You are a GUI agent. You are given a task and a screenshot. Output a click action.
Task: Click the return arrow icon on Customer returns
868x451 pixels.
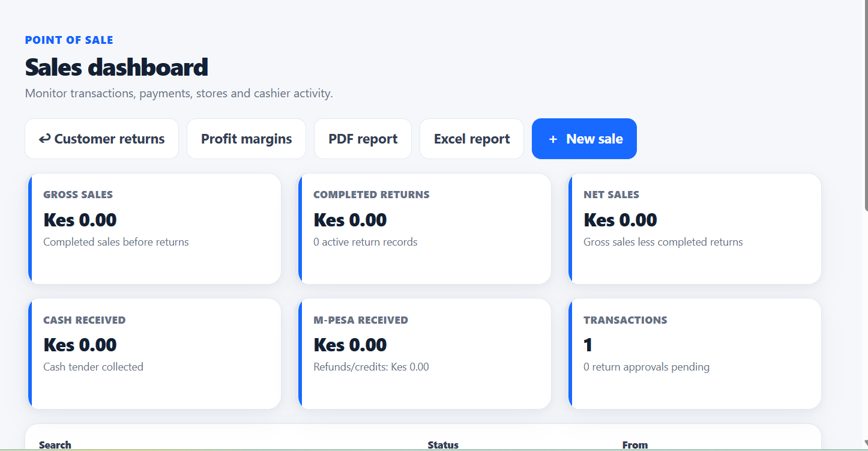coord(45,139)
